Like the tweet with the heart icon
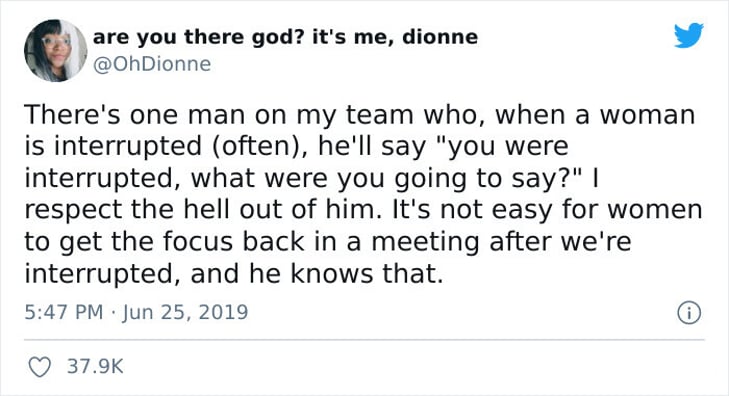 pos(40,367)
